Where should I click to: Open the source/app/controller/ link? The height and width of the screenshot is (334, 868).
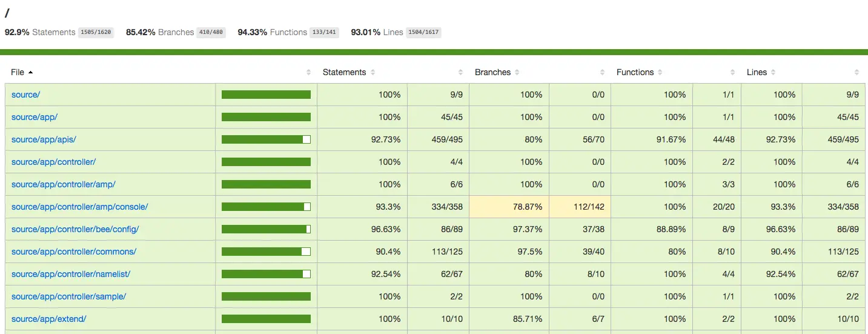click(x=53, y=162)
